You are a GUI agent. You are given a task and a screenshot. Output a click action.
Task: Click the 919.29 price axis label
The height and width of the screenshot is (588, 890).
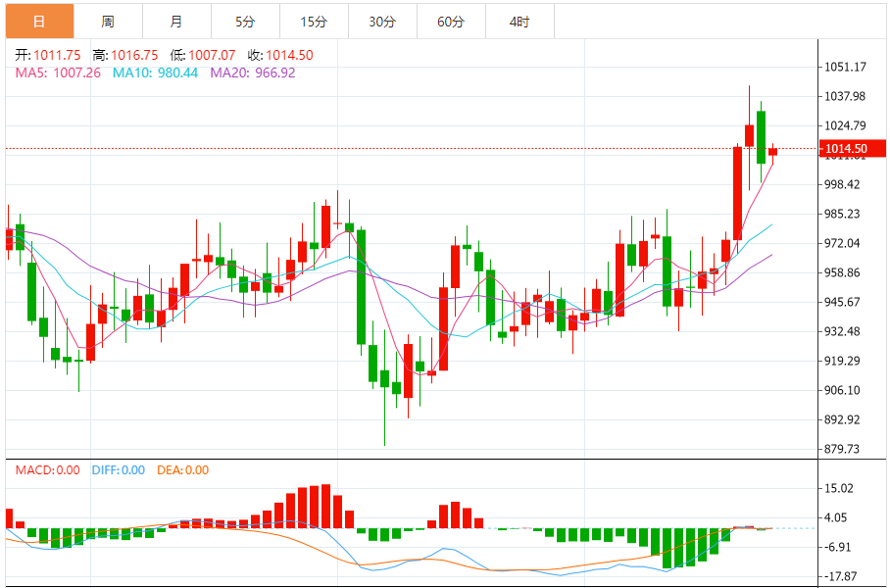point(842,361)
